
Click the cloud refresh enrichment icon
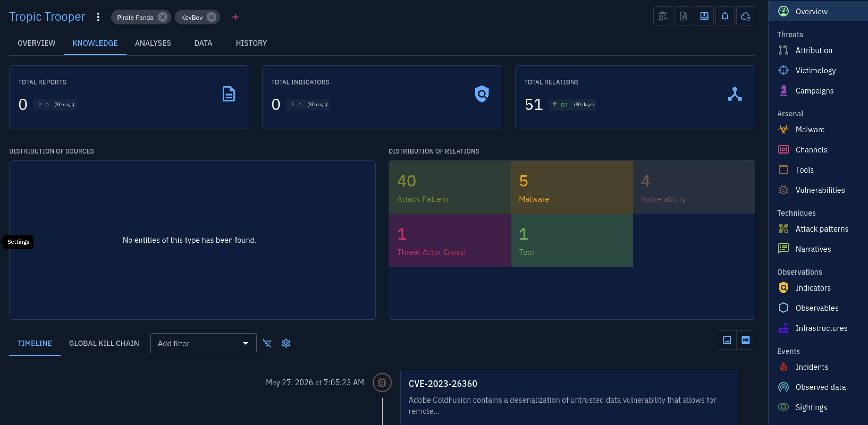746,16
